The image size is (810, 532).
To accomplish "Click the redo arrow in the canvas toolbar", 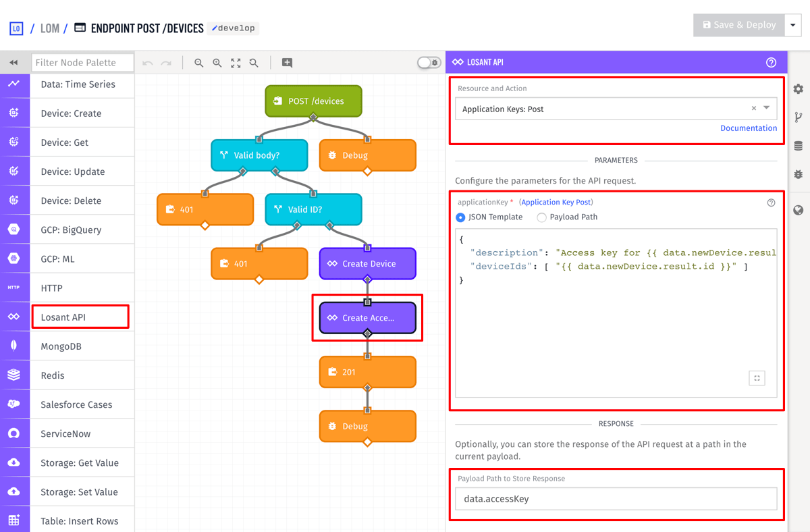I will (166, 63).
